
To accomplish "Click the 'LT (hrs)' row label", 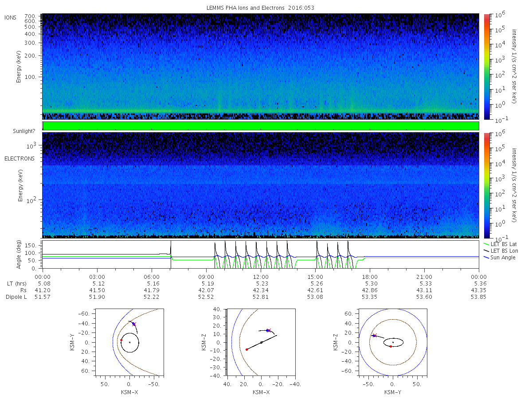I will click(16, 283).
